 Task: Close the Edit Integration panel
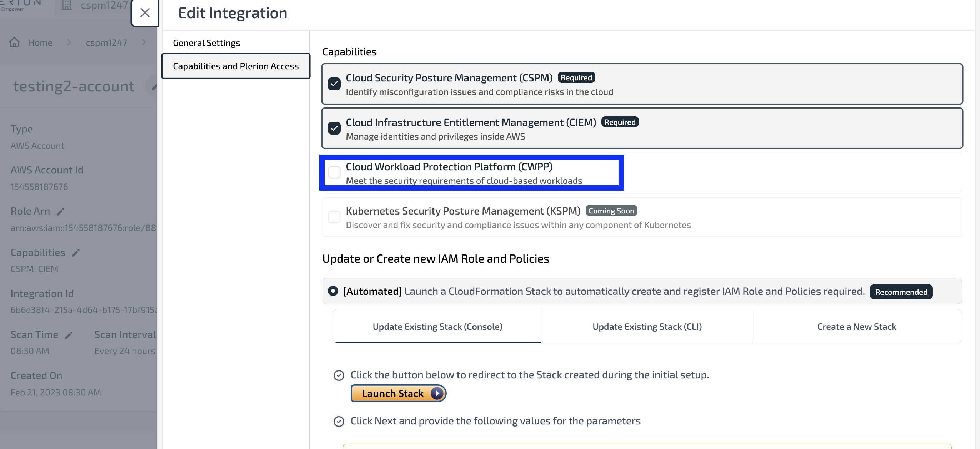(x=145, y=13)
